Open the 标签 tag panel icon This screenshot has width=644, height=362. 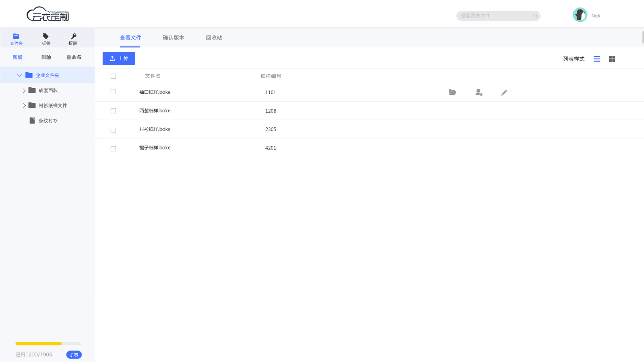pyautogui.click(x=46, y=36)
